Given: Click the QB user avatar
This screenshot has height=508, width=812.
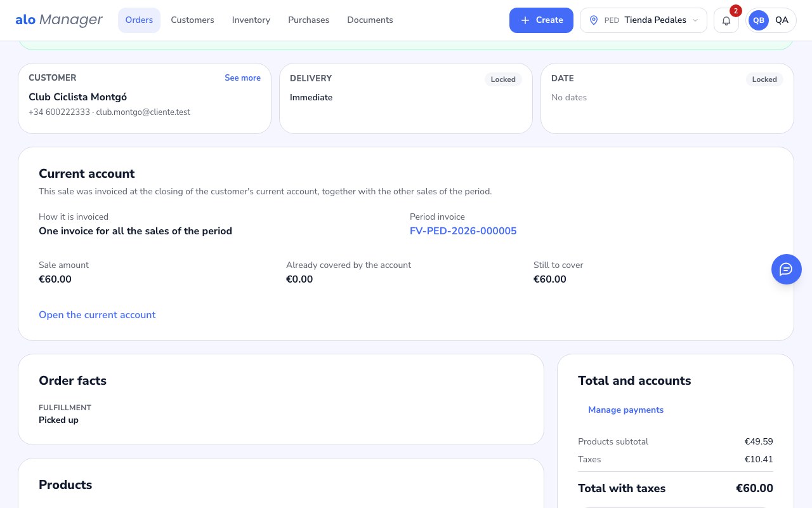Looking at the screenshot, I should click(759, 20).
